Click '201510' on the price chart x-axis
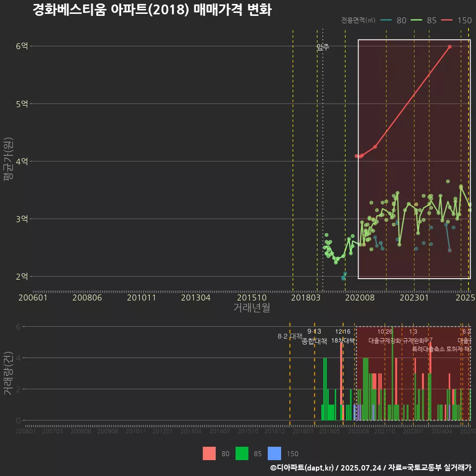 (252, 297)
